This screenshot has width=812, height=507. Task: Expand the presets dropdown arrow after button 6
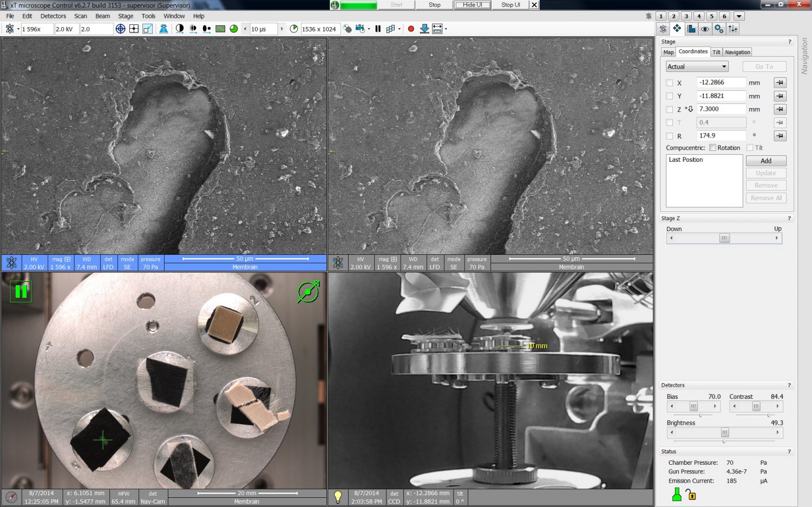pyautogui.click(x=739, y=16)
